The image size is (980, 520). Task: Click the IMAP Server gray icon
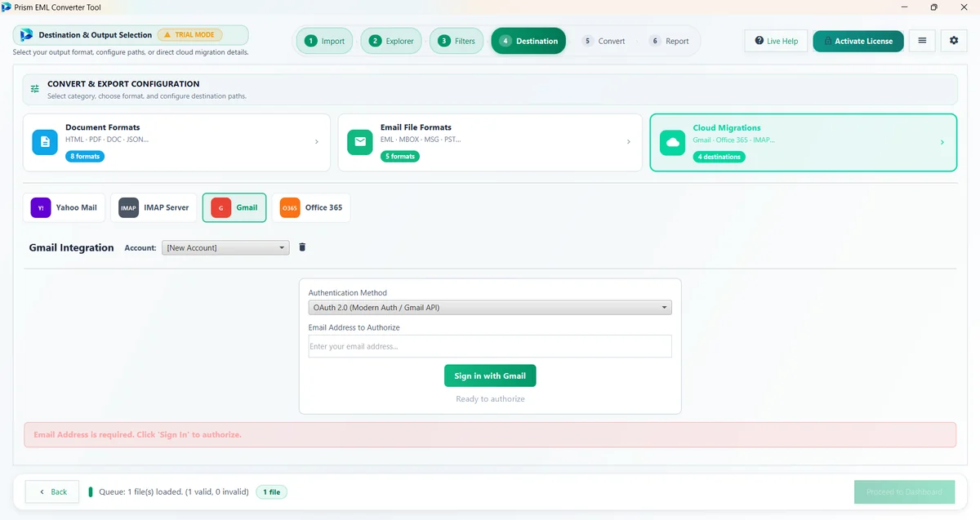click(x=128, y=207)
